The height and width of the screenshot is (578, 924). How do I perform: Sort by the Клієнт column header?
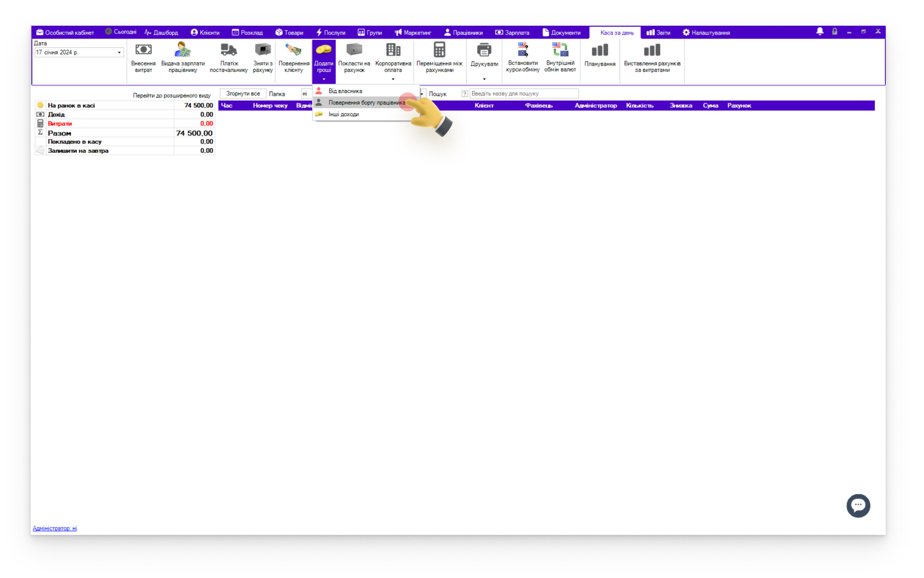[484, 105]
